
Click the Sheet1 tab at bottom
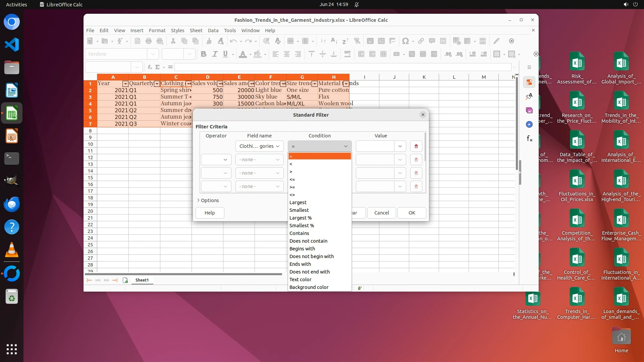point(142,280)
